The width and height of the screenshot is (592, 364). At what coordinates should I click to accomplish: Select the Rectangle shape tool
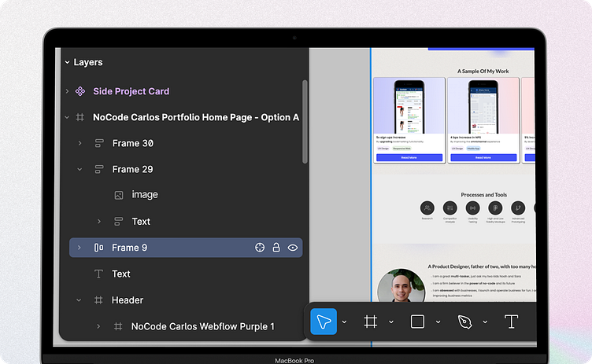click(417, 322)
